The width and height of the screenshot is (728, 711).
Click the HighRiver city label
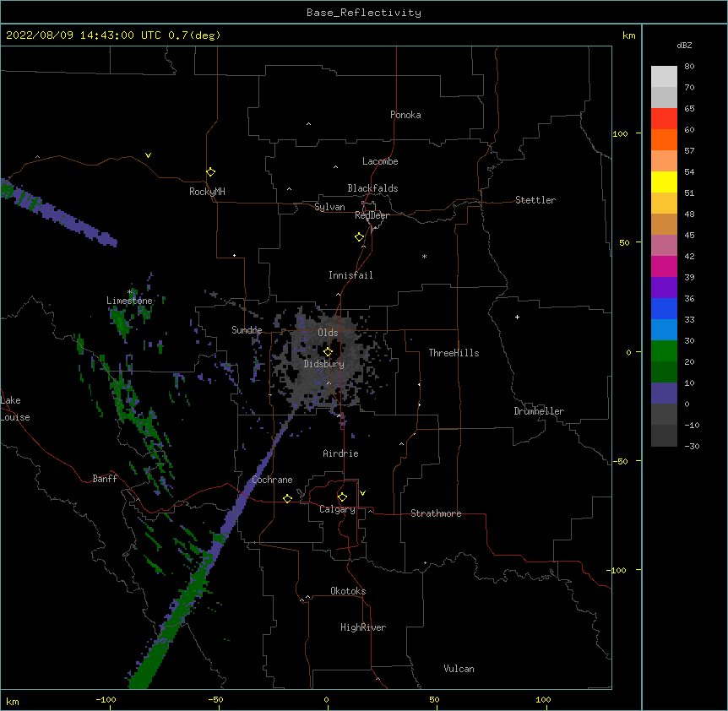pyautogui.click(x=363, y=627)
